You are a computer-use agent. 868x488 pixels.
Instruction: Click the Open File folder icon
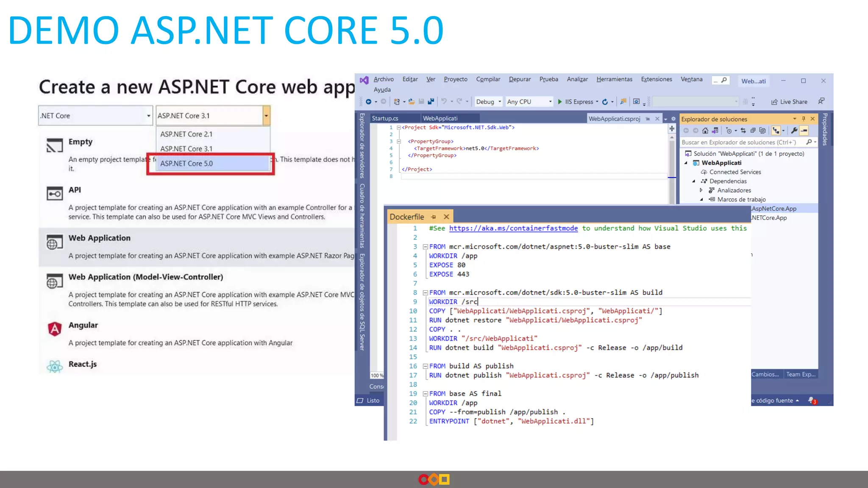412,102
